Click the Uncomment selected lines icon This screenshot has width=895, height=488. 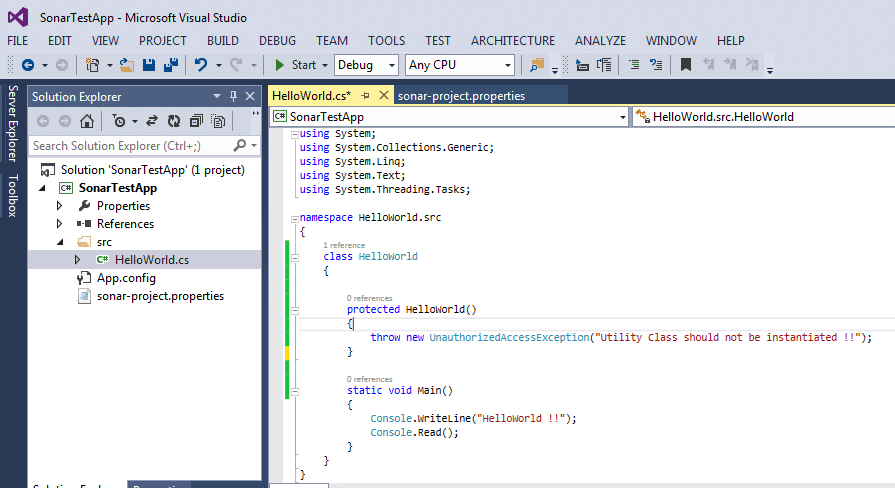[656, 64]
